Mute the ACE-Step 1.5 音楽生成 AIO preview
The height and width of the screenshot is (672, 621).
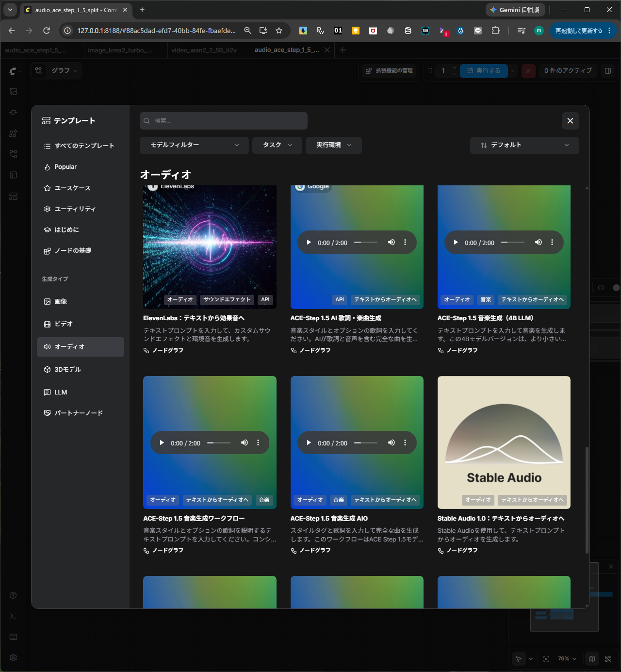392,443
